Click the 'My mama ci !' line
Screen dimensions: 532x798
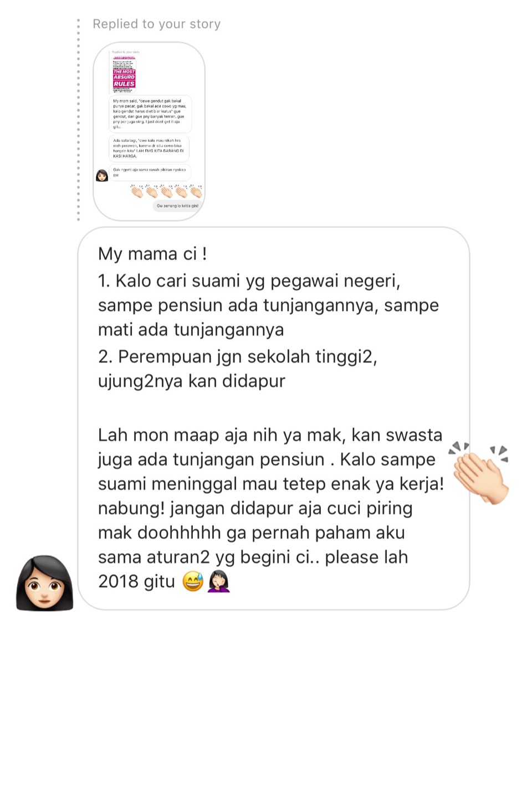click(x=152, y=254)
